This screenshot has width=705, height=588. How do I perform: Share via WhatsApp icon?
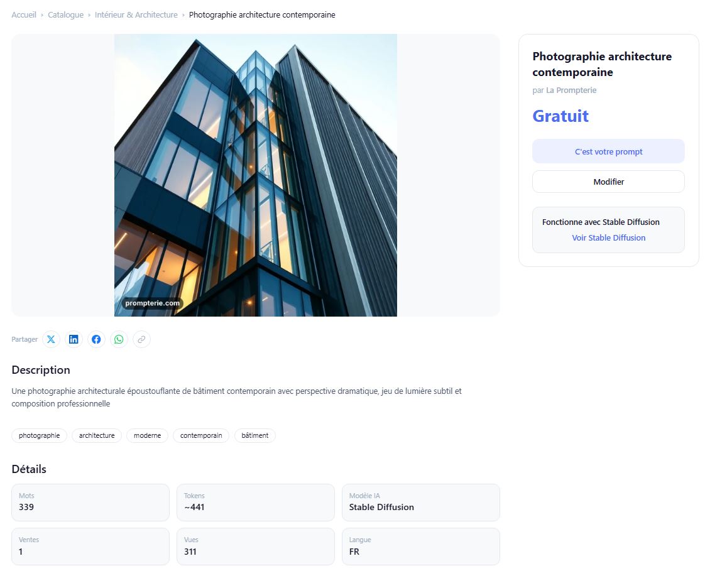(119, 339)
